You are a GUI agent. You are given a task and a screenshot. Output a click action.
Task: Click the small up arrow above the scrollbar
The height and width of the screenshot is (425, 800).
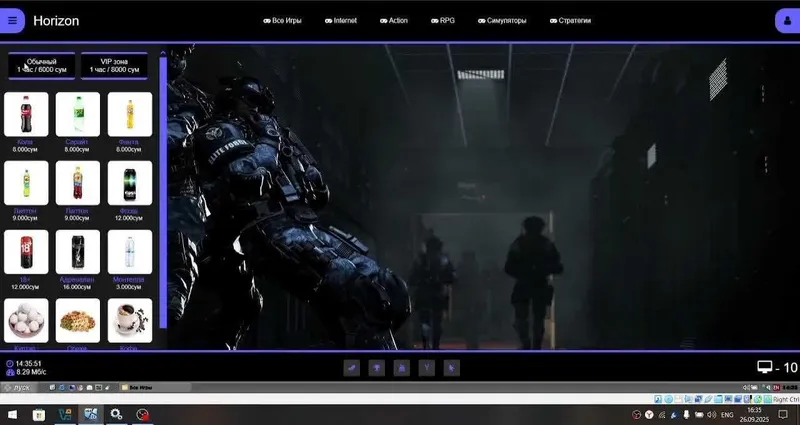point(163,53)
